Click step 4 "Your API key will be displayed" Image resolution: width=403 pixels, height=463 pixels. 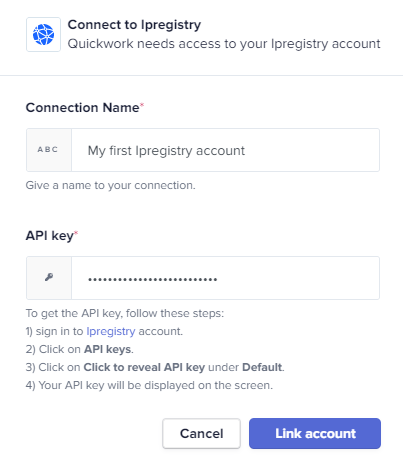coord(149,385)
